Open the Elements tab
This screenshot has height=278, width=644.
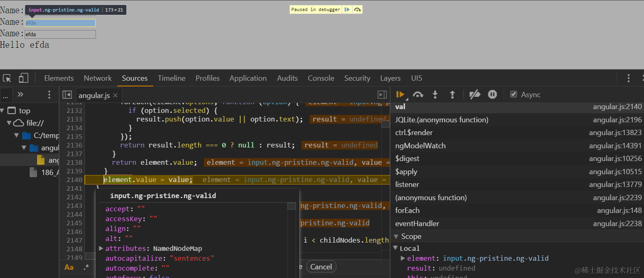pos(59,78)
